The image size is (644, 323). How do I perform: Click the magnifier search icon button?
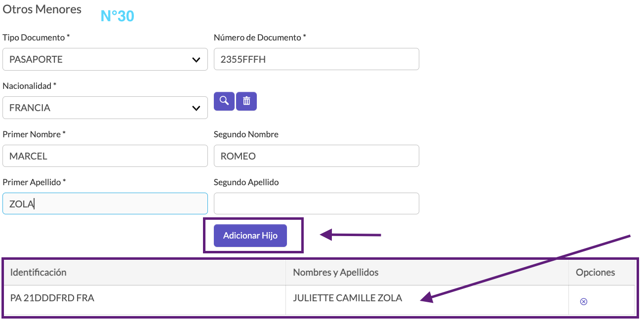click(x=224, y=101)
